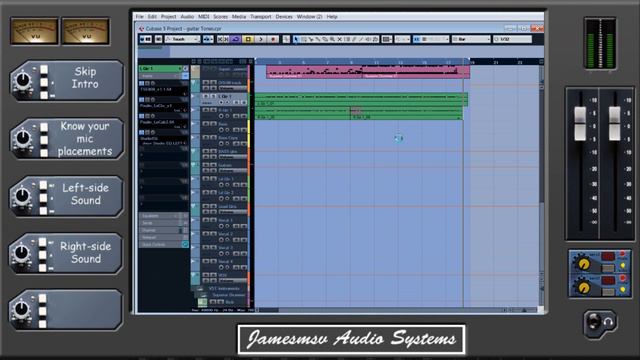Record-enable the L Gtr 1 track
Image resolution: width=640 pixels, height=360 pixels.
[221, 102]
